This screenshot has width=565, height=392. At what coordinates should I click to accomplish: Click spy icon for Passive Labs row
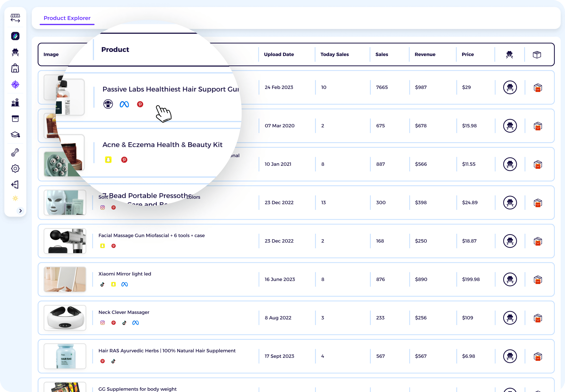pyautogui.click(x=510, y=87)
